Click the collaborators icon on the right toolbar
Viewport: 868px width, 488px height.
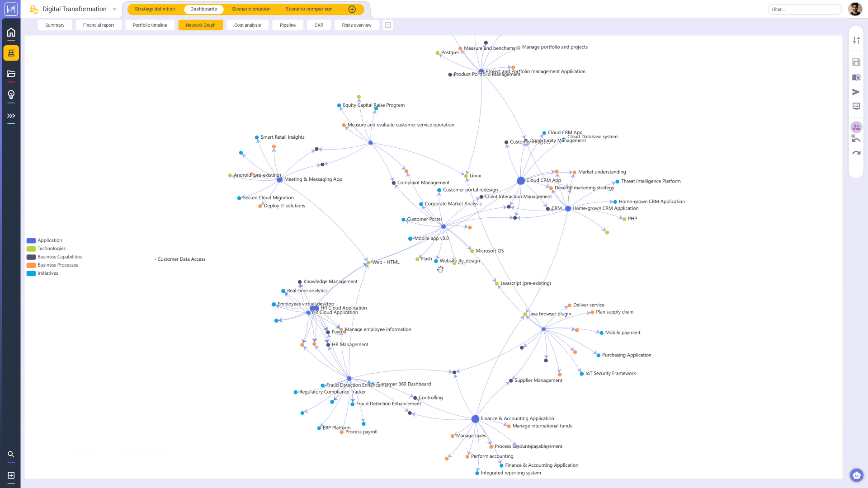pyautogui.click(x=856, y=127)
